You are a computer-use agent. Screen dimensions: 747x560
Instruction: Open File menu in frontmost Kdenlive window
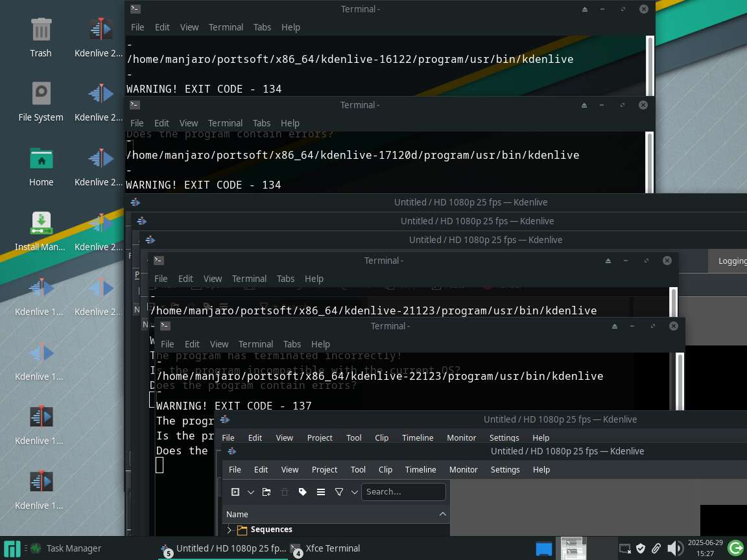tap(235, 469)
